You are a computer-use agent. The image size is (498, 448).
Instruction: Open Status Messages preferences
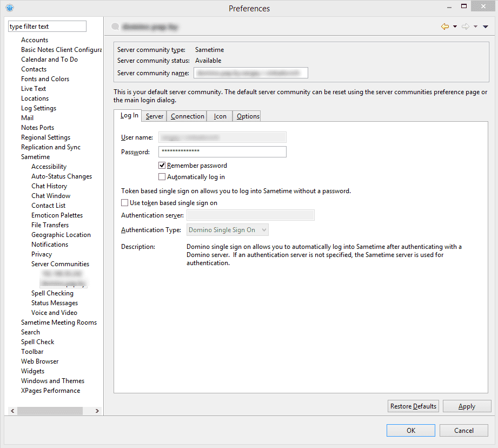pos(54,303)
